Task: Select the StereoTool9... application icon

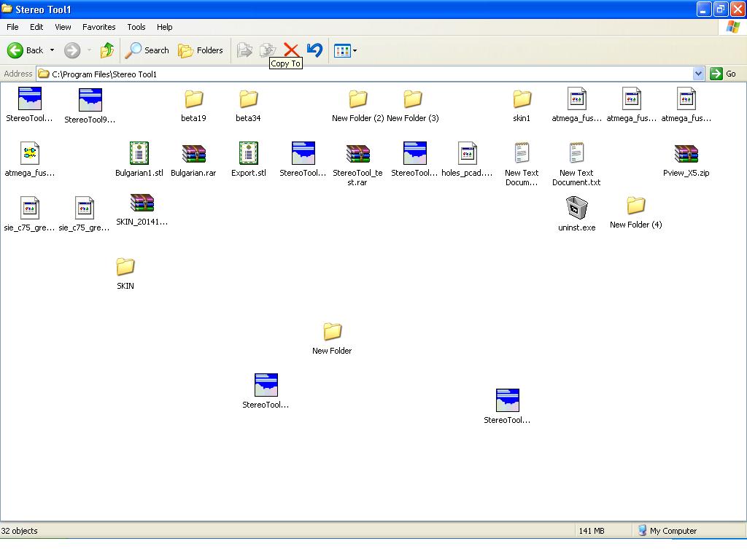Action: coord(90,106)
